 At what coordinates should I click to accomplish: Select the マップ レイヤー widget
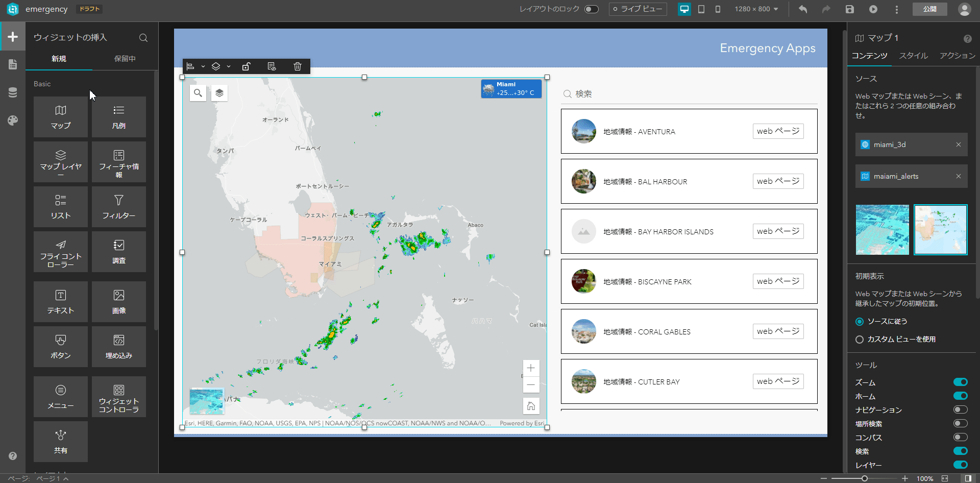pos(61,162)
